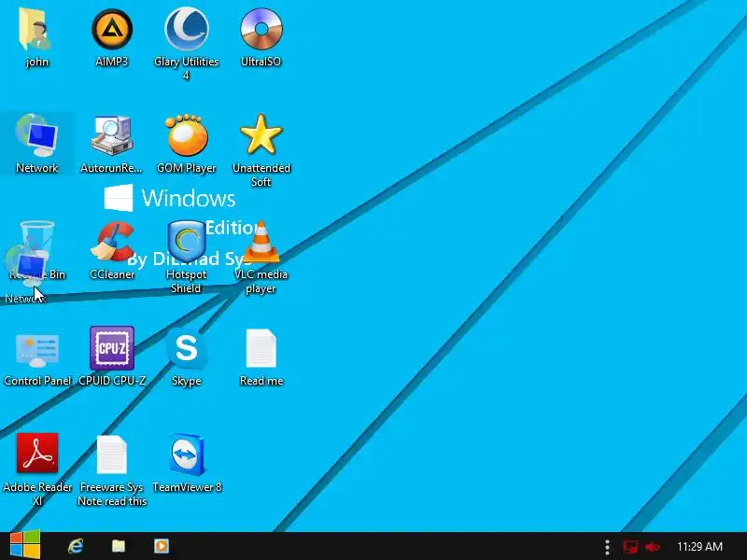747x560 pixels.
Task: Click the muted volume tray icon
Action: click(653, 547)
